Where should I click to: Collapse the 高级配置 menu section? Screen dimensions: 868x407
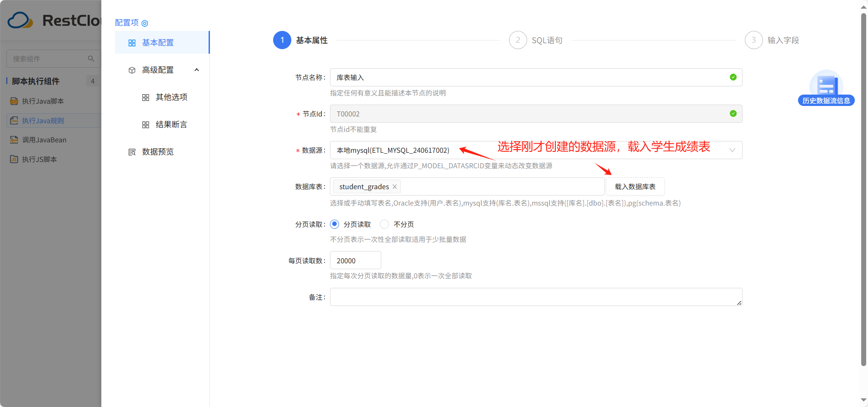click(x=196, y=70)
